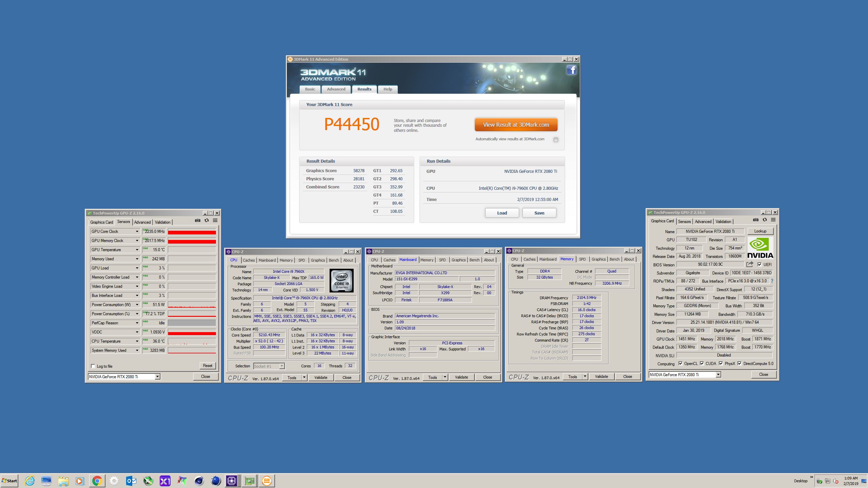Viewport: 868px width, 488px height.
Task: Switch to the Advanced tab in 3DMark 11
Action: tap(336, 89)
